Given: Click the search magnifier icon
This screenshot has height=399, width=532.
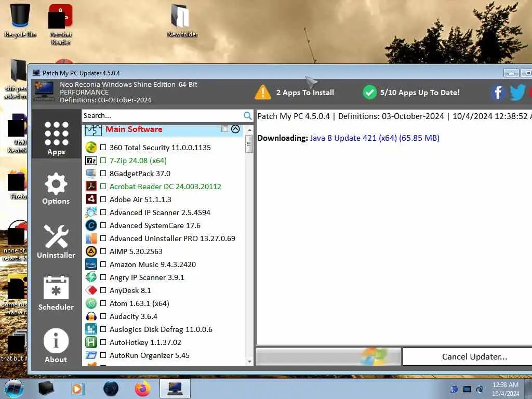Looking at the screenshot, I should point(248,116).
